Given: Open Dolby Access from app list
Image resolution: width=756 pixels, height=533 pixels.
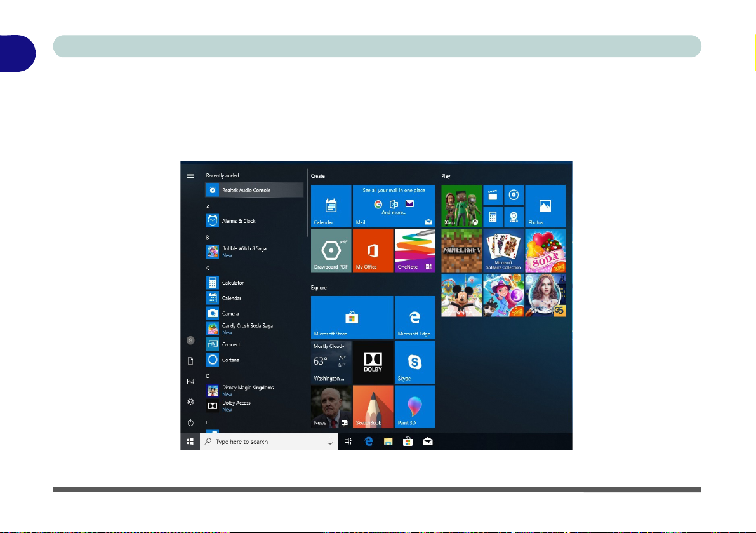Looking at the screenshot, I should coord(255,406).
